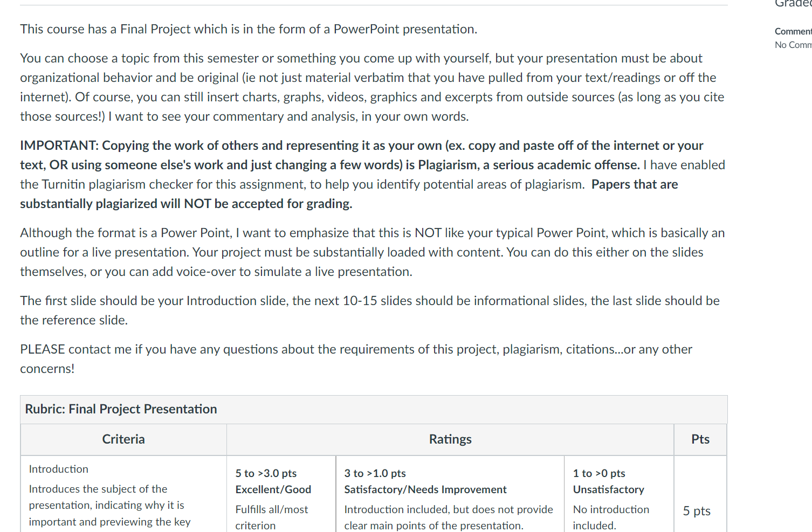Click the '5 pts' points value
812x532 pixels.
(697, 511)
